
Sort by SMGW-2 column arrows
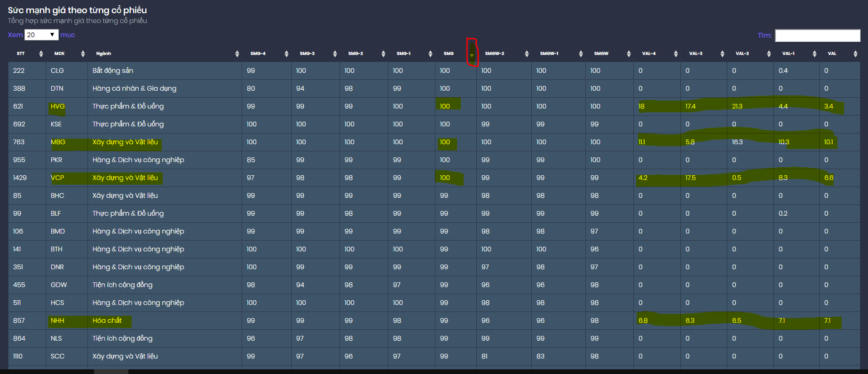(x=527, y=54)
